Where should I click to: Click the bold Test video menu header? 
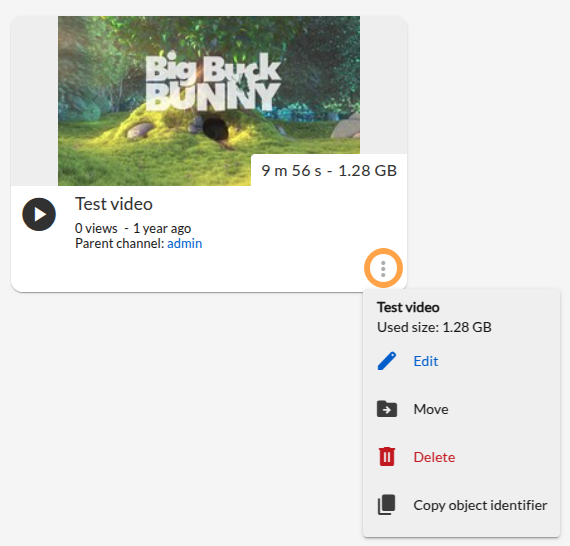[x=408, y=308]
